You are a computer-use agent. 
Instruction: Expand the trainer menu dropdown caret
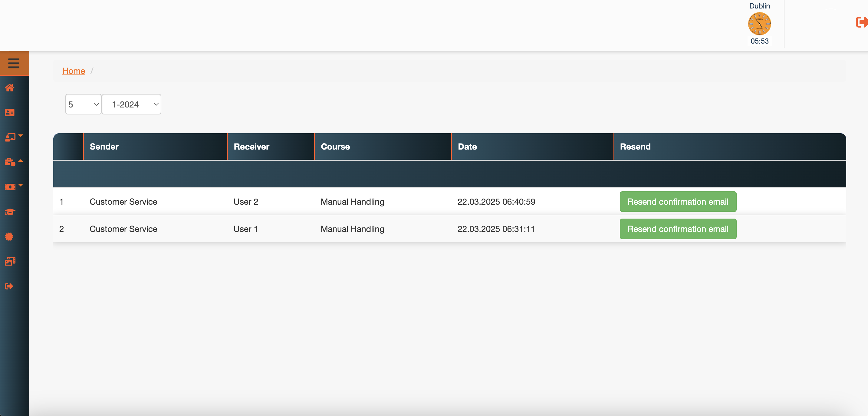(x=21, y=136)
